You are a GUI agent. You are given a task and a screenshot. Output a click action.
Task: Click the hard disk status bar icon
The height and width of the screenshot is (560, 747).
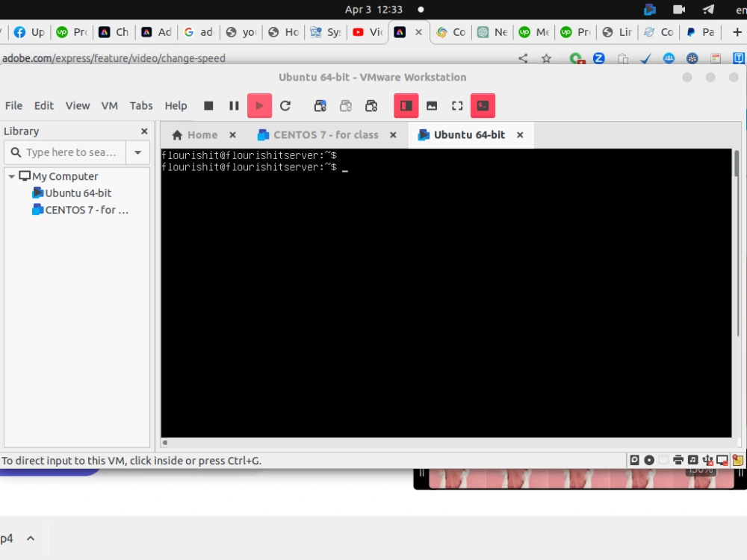pos(634,460)
